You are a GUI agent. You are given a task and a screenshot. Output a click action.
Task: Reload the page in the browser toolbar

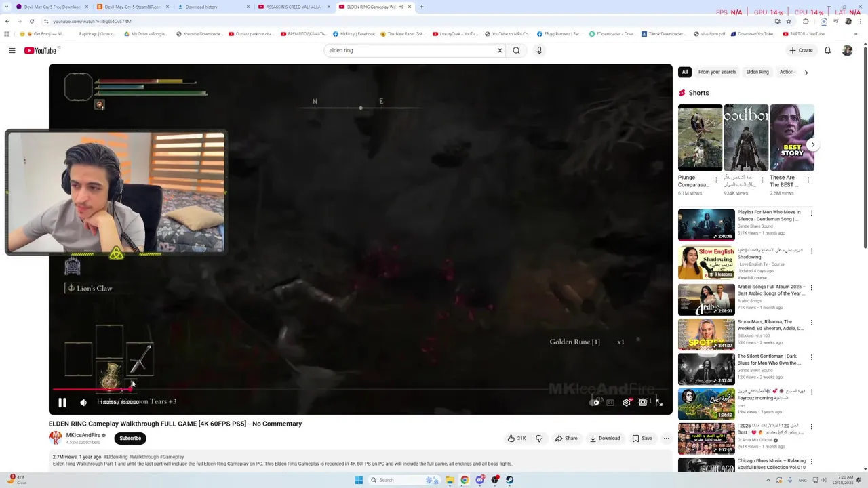click(x=31, y=21)
